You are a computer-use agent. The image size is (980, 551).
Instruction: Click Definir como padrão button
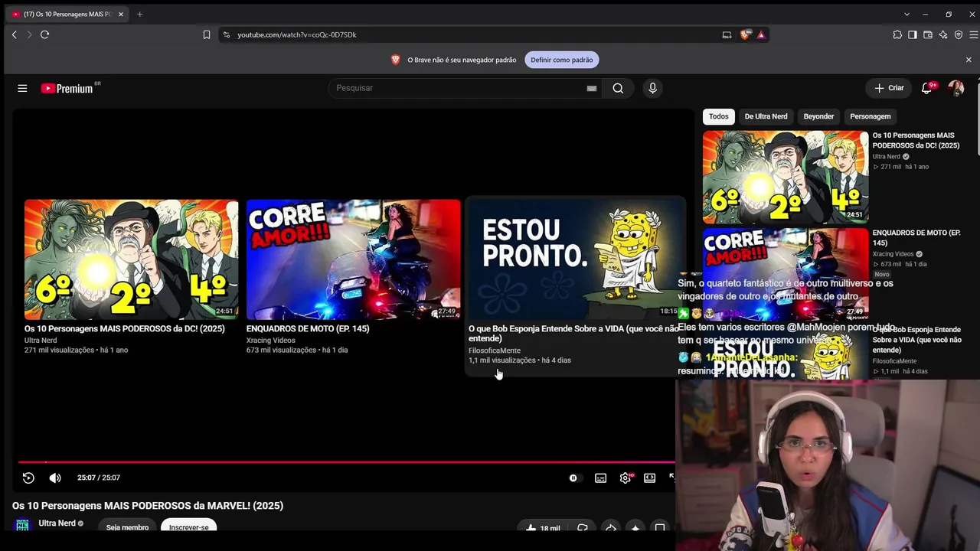pyautogui.click(x=562, y=60)
